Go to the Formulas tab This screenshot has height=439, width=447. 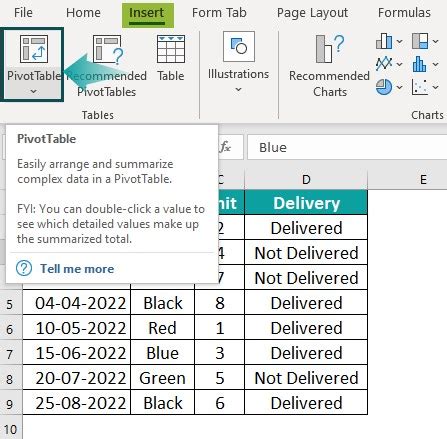click(404, 13)
